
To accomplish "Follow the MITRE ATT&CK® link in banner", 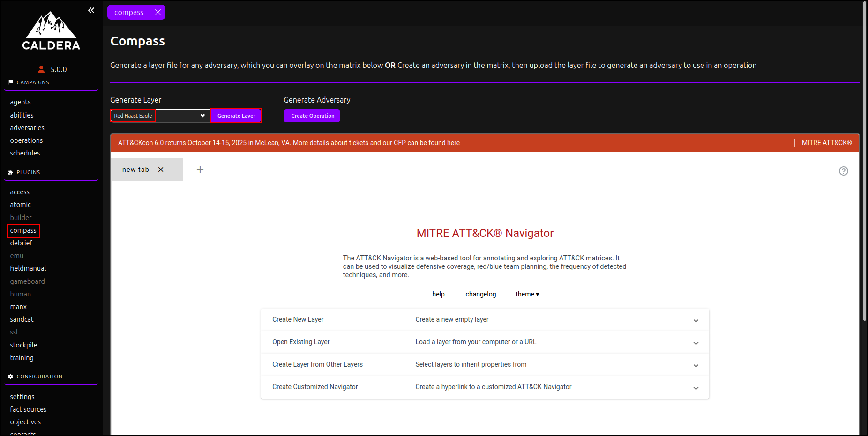I will pos(826,143).
